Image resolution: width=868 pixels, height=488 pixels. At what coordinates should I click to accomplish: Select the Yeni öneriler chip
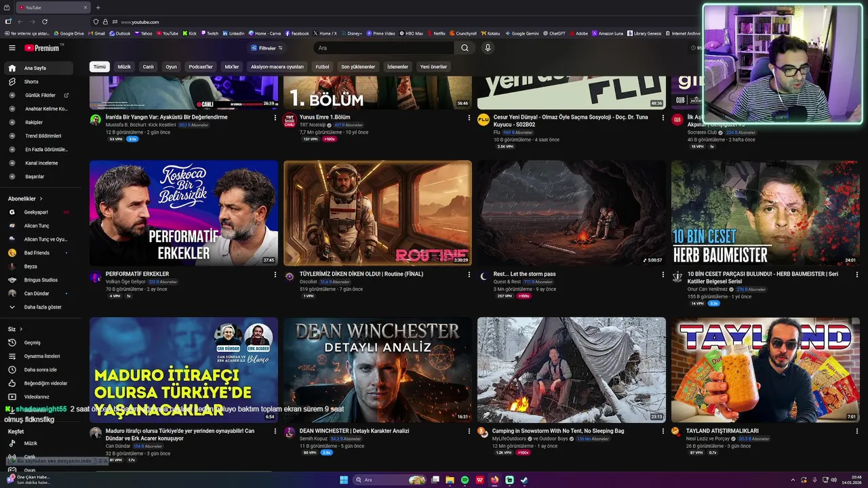433,67
